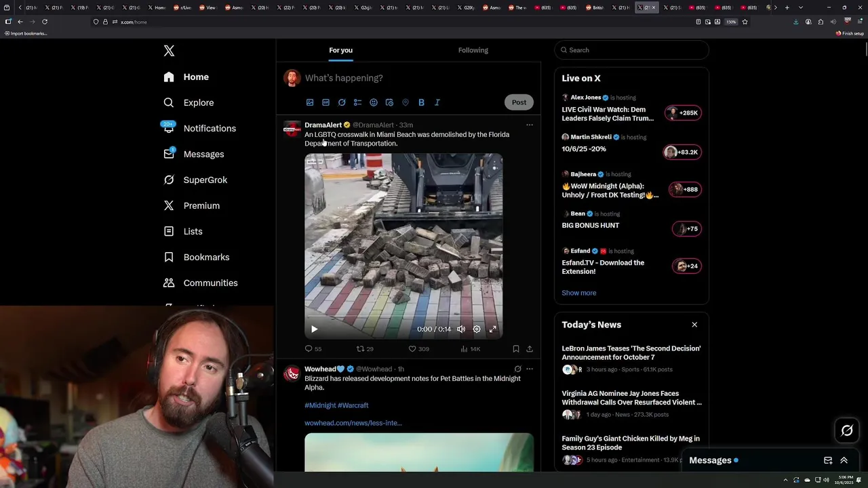Viewport: 868px width, 488px height.
Task: Open the #Midnight hashtag link
Action: tap(320, 405)
